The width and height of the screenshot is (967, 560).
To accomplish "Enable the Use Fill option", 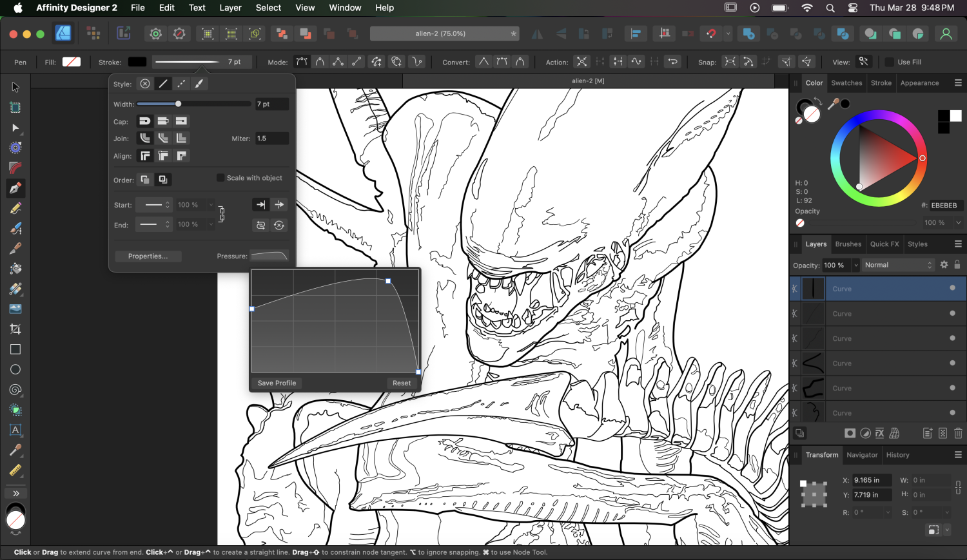I will [x=888, y=62].
